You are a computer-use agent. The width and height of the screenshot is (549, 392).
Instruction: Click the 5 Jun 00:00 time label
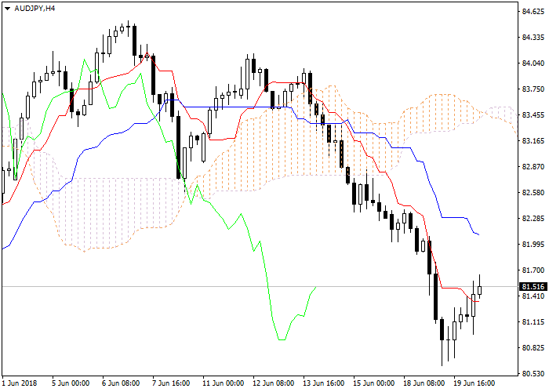71,383
